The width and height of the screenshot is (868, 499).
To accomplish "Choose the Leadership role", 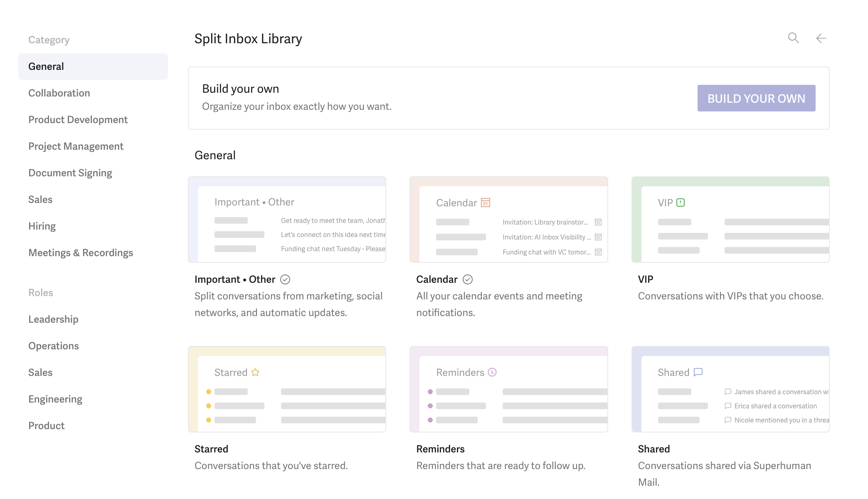I will point(53,319).
